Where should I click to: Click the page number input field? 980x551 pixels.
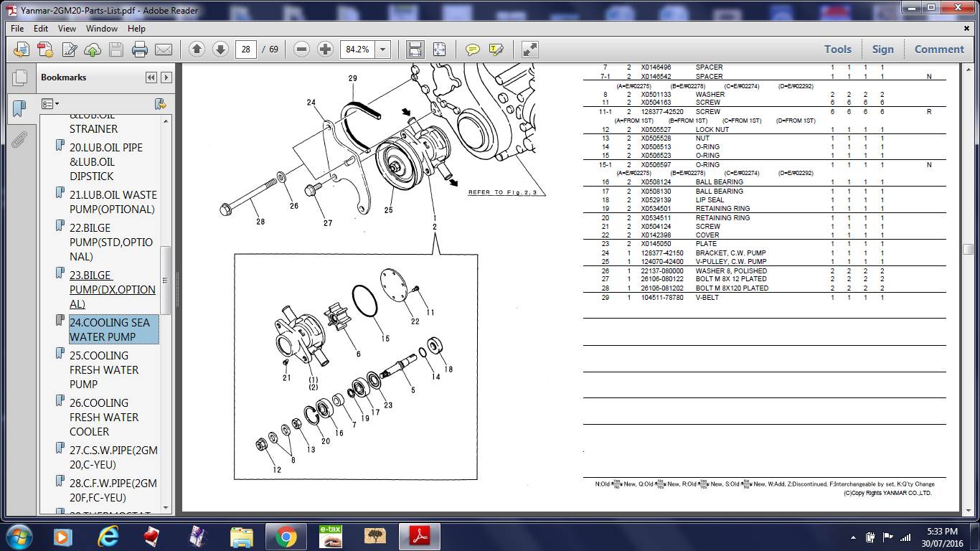pos(246,50)
